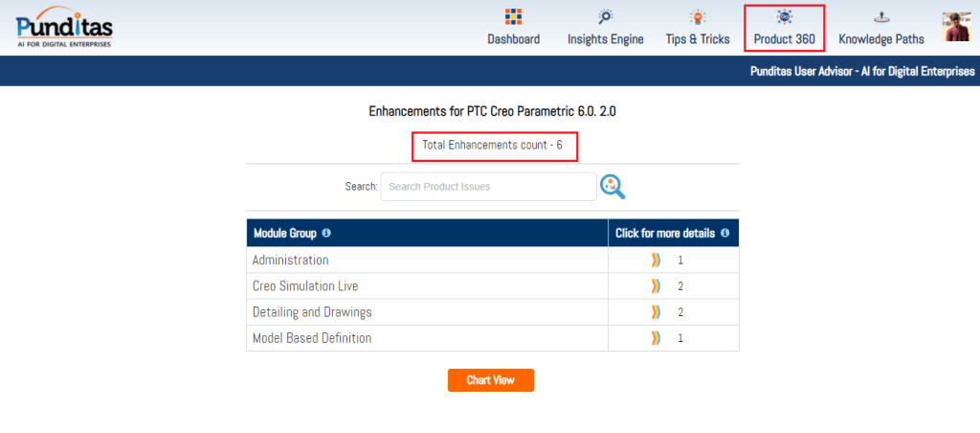Open the Insights Engine icon
Image resolution: width=980 pixels, height=433 pixels.
click(x=605, y=16)
